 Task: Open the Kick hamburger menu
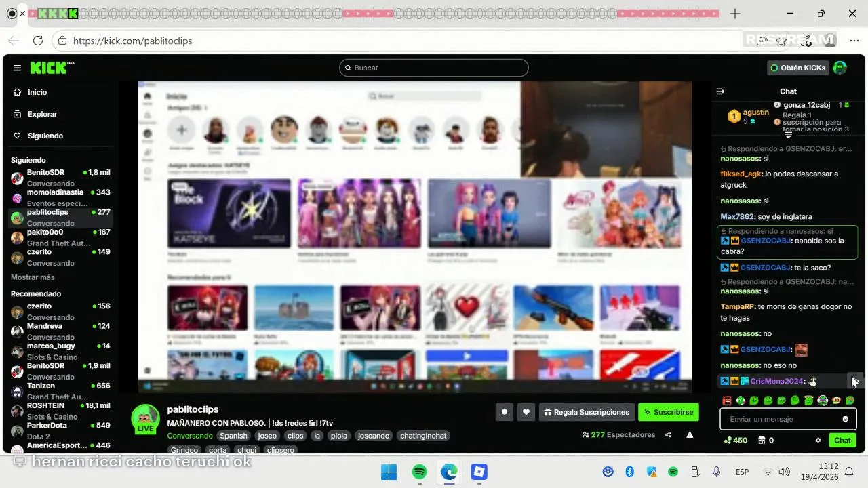(17, 68)
